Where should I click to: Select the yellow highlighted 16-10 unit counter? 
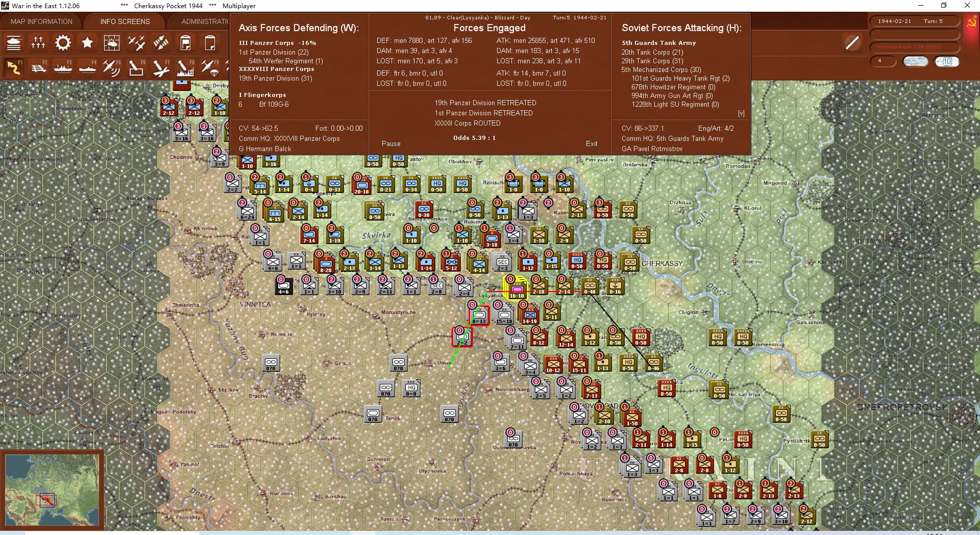click(517, 289)
